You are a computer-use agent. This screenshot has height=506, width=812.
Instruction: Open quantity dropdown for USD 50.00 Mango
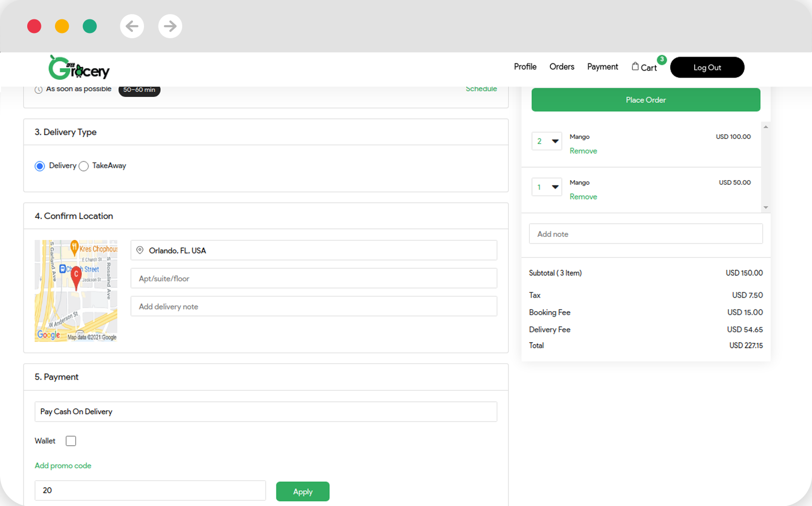(547, 186)
